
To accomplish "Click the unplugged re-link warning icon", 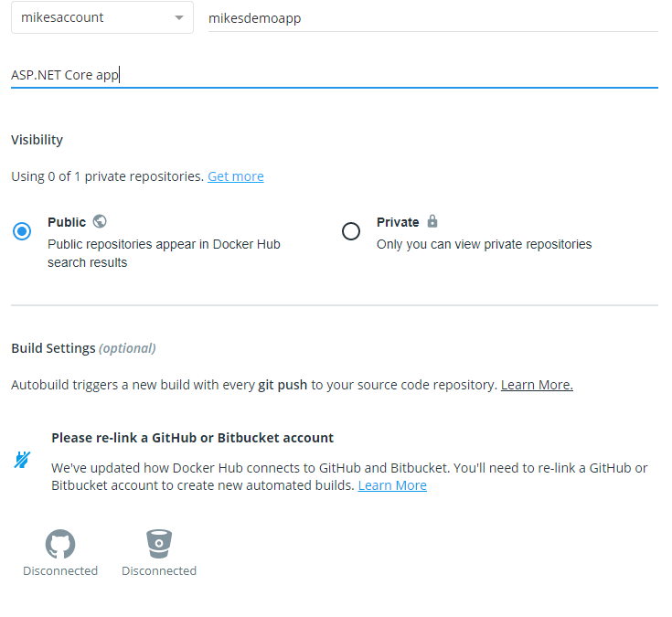I will (22, 460).
